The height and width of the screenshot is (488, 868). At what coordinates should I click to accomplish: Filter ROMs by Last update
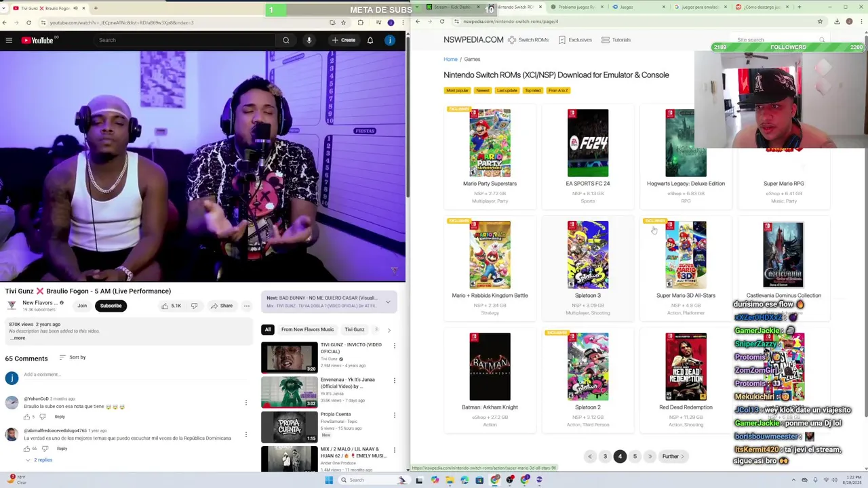pyautogui.click(x=507, y=90)
